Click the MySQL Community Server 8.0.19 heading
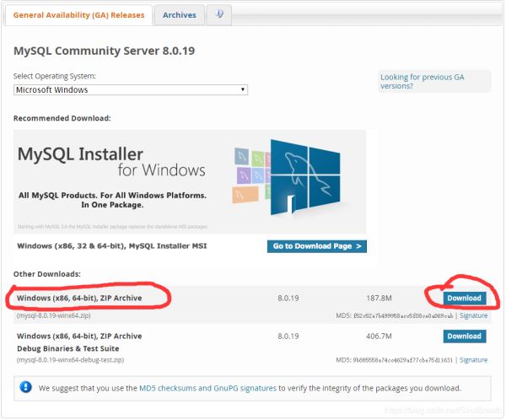 pos(105,51)
